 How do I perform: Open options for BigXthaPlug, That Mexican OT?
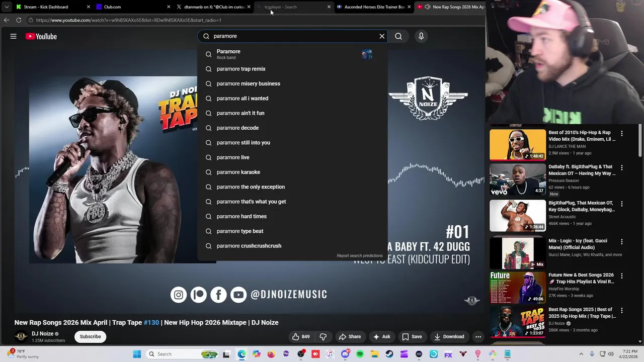pos(622,204)
